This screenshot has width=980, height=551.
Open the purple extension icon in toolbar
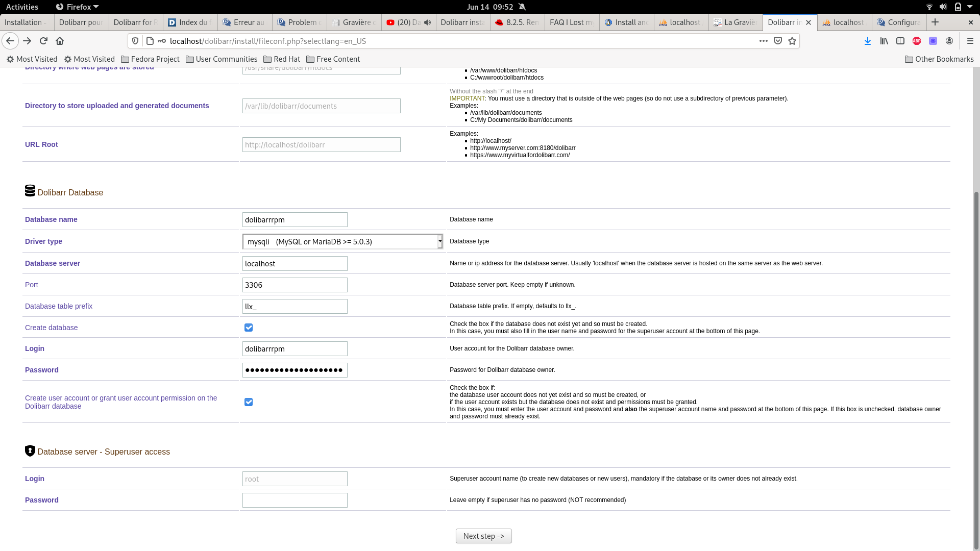[x=933, y=41]
